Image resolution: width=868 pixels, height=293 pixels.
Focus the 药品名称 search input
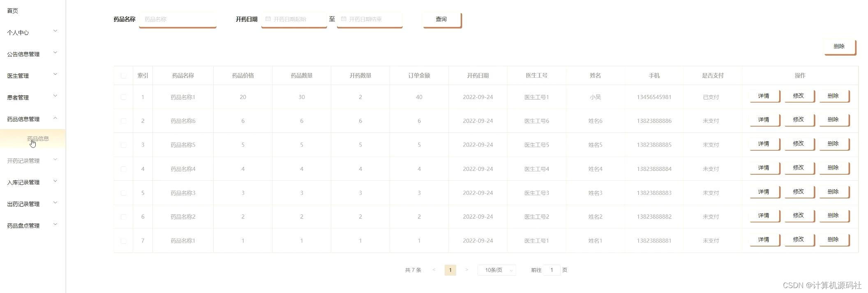coord(178,20)
